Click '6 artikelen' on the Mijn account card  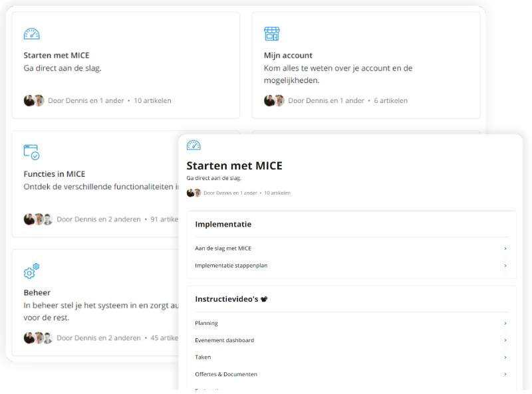(390, 100)
